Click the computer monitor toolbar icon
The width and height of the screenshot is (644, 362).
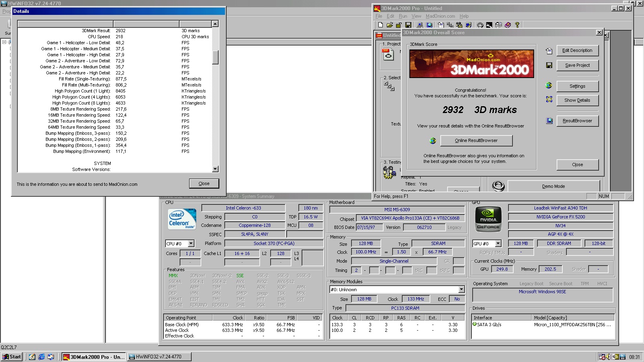(x=420, y=25)
